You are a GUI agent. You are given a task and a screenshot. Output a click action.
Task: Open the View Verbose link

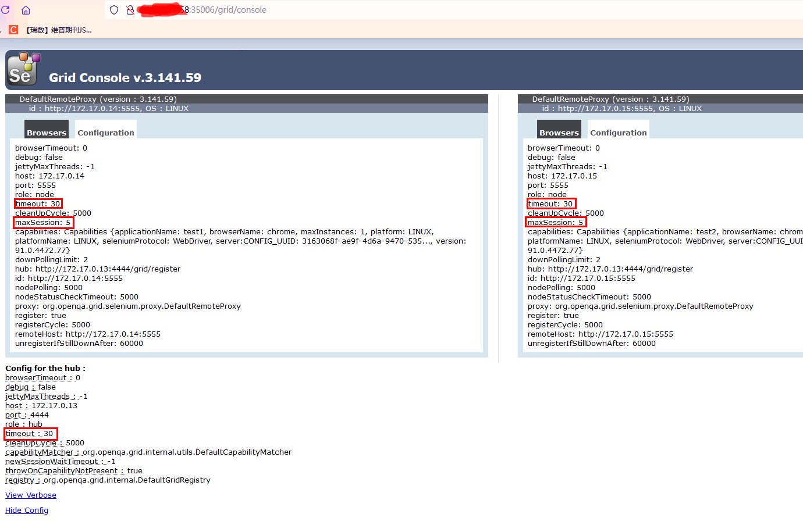[x=31, y=495]
